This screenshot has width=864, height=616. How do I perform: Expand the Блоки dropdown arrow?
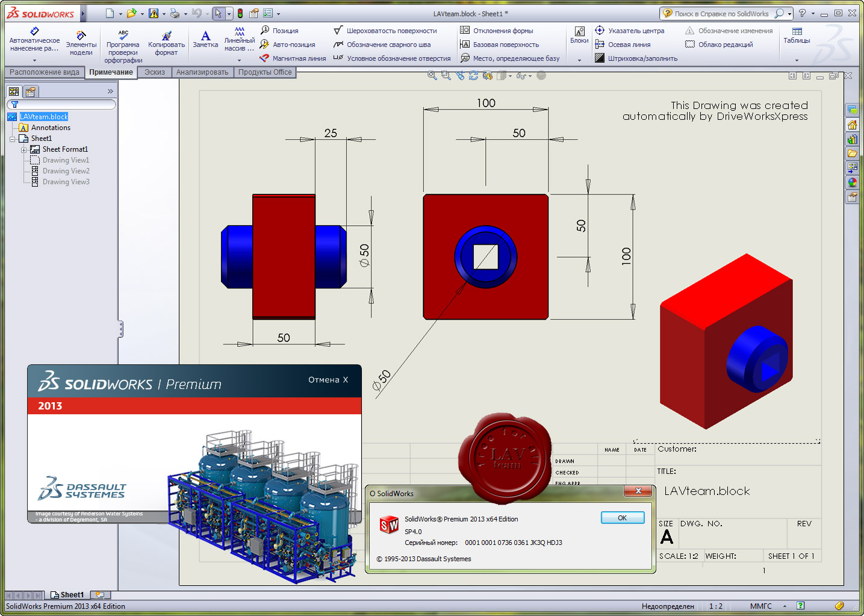579,60
